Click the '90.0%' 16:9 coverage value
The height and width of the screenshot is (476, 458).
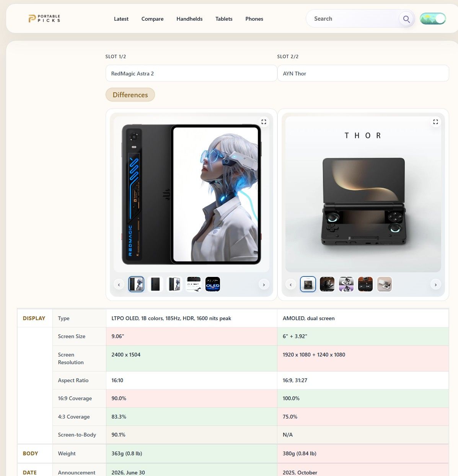tap(119, 398)
